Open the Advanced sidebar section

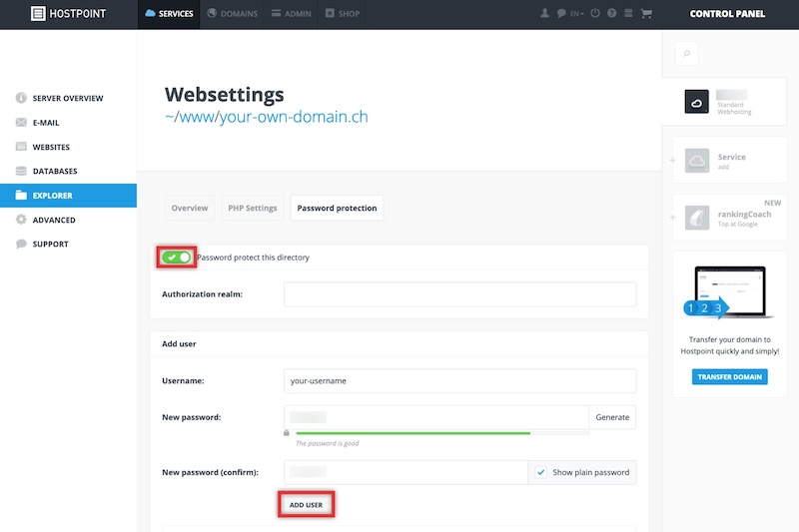coord(68,220)
